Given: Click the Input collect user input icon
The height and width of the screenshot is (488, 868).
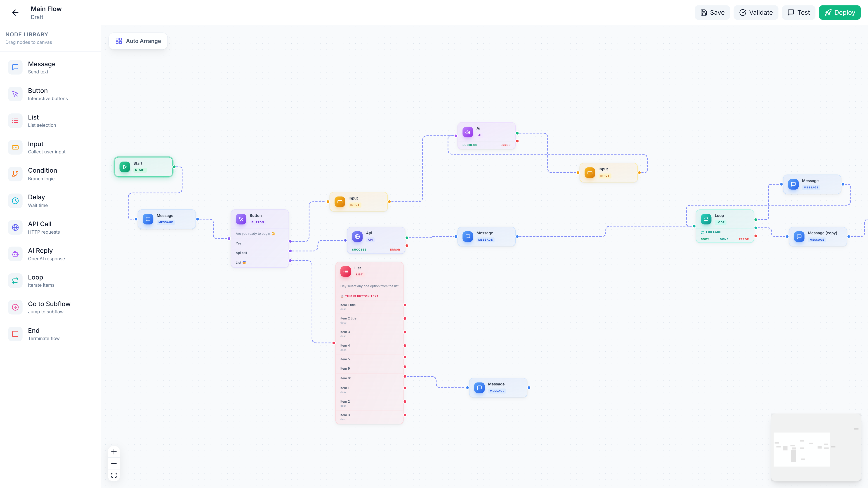Looking at the screenshot, I should click(x=15, y=147).
